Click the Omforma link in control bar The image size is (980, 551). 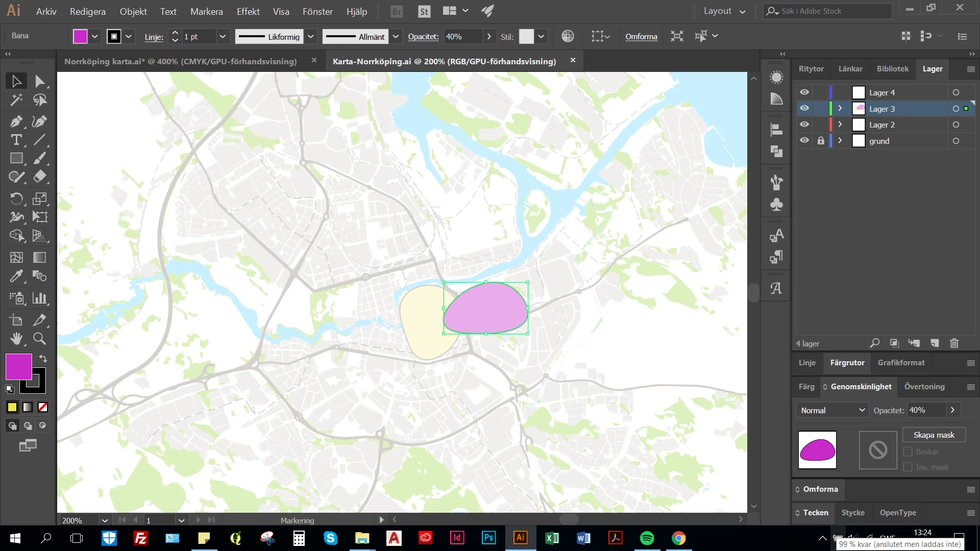[641, 36]
